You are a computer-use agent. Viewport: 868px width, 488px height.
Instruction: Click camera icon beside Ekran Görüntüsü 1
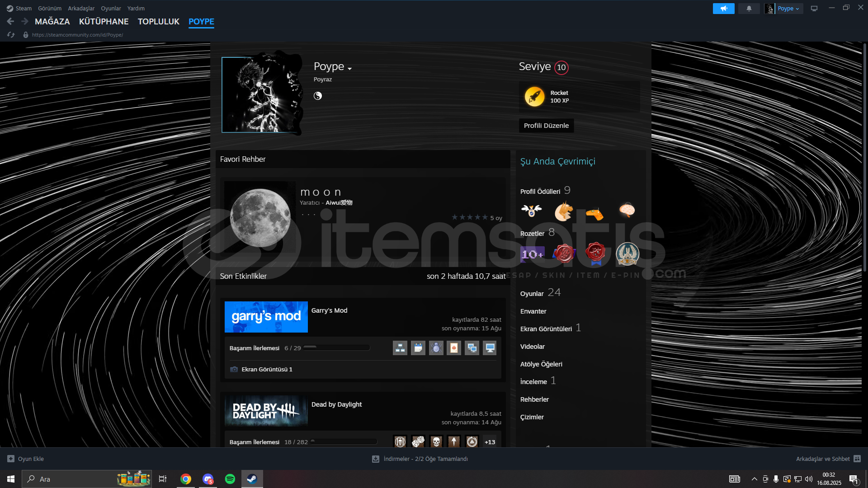pos(234,369)
